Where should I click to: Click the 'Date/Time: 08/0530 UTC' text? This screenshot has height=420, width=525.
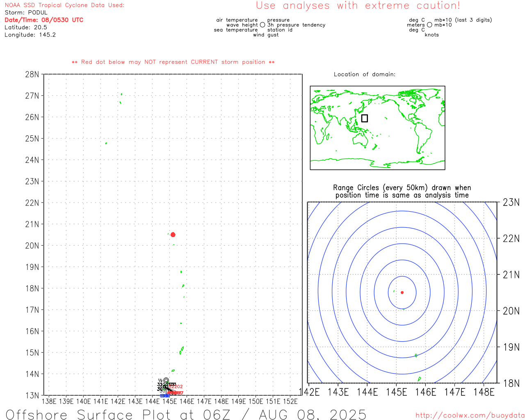(44, 20)
